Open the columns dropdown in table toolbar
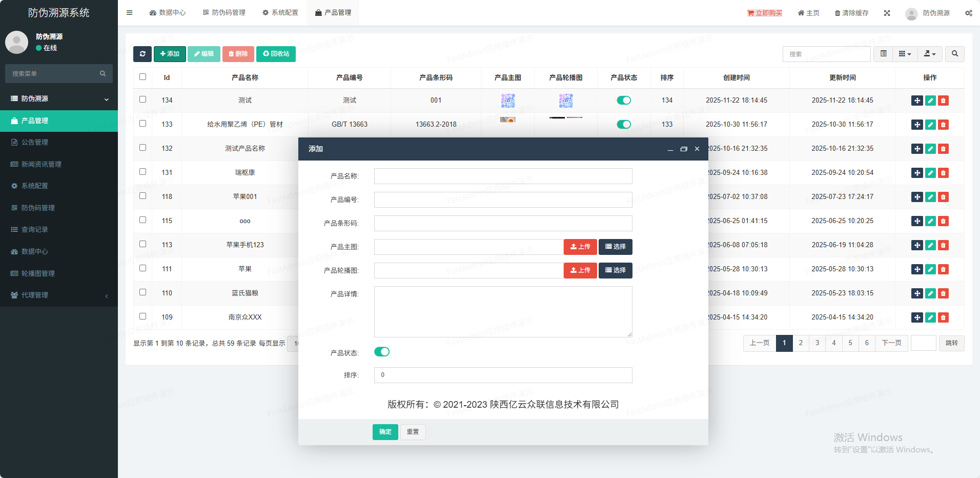Viewport: 980px width, 478px height. pos(905,54)
